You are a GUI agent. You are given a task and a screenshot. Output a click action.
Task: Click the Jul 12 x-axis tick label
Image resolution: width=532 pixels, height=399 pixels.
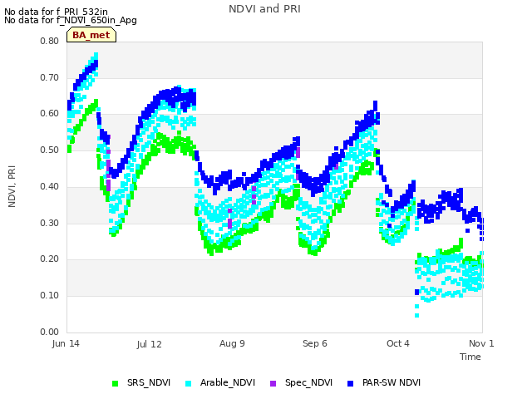click(x=150, y=344)
